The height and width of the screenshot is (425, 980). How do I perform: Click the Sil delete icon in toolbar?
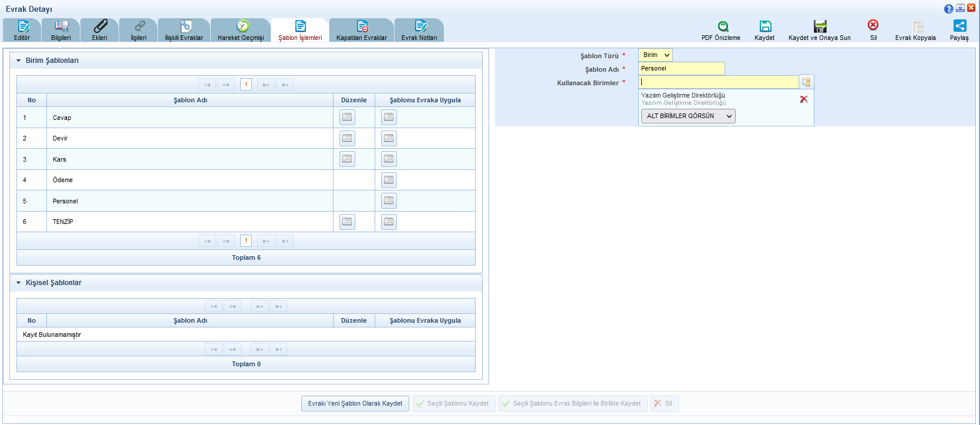873,25
